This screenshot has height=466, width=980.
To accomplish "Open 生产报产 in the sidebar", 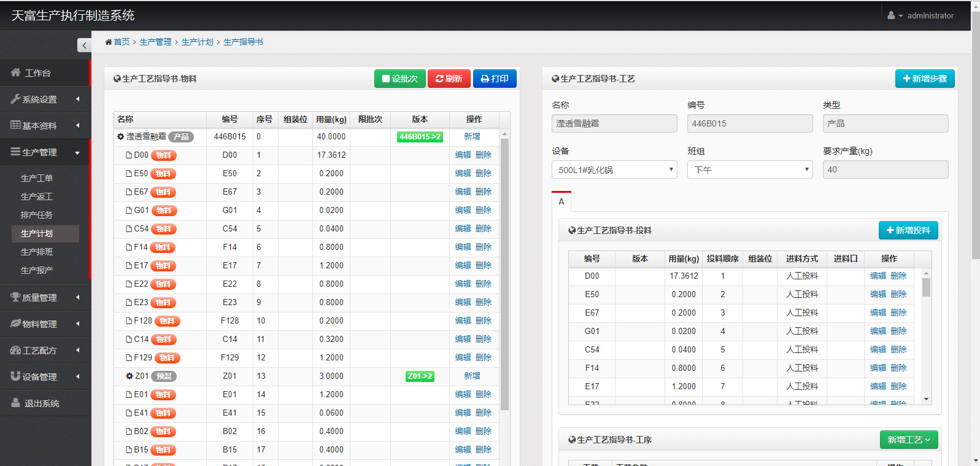I will pyautogui.click(x=37, y=270).
